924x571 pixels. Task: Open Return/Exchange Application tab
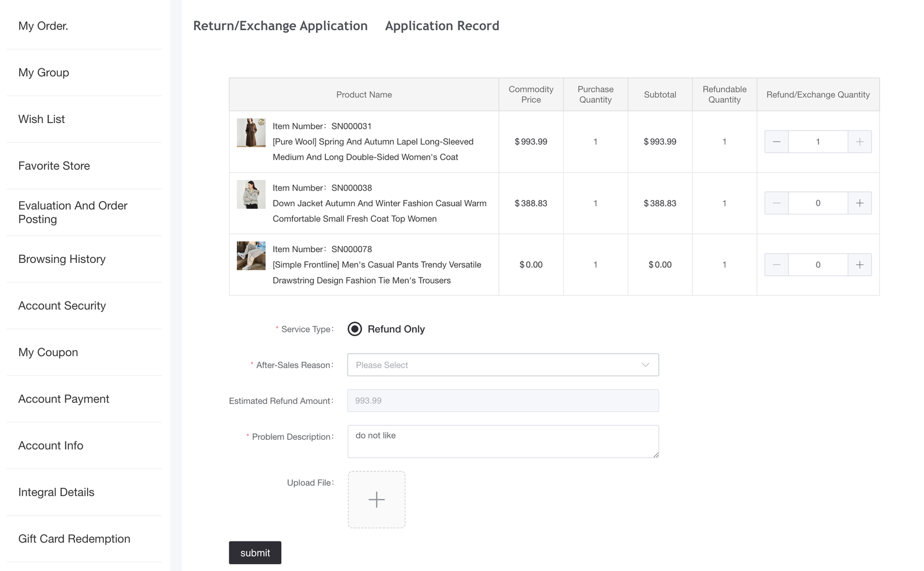point(280,26)
